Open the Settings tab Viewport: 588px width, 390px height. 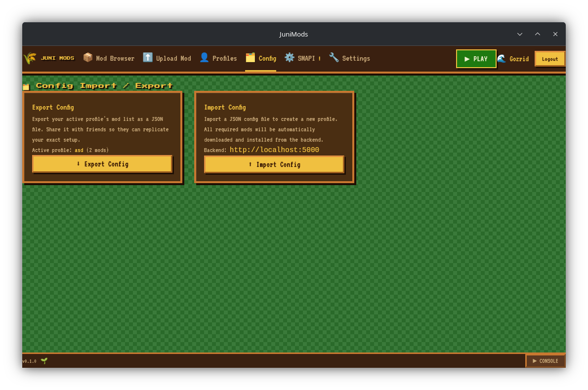pyautogui.click(x=349, y=58)
